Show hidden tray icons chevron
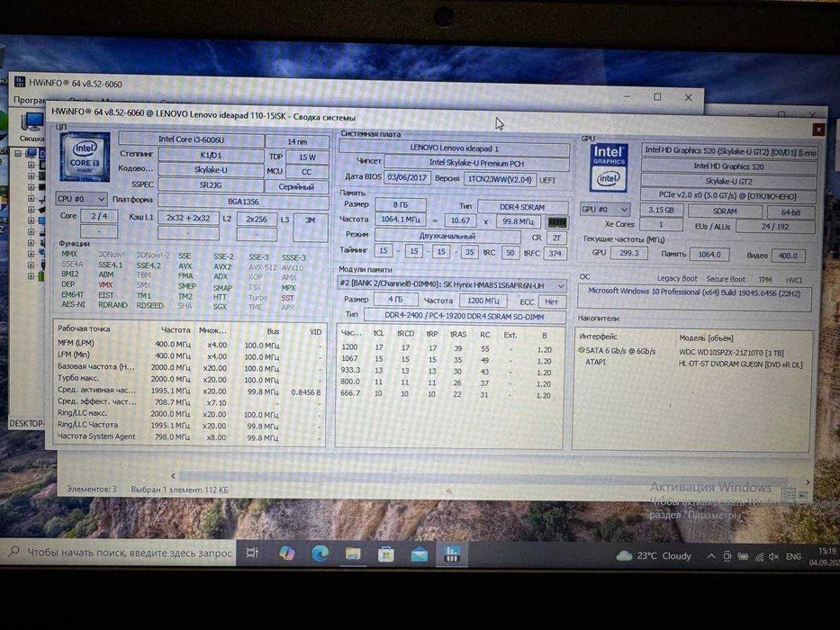Image resolution: width=840 pixels, height=630 pixels. pos(711,556)
